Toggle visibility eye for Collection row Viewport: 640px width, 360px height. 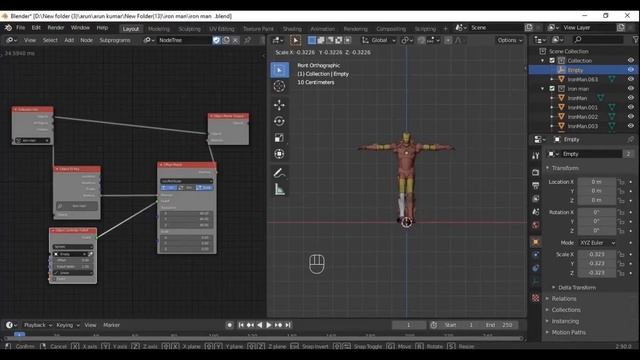631,60
